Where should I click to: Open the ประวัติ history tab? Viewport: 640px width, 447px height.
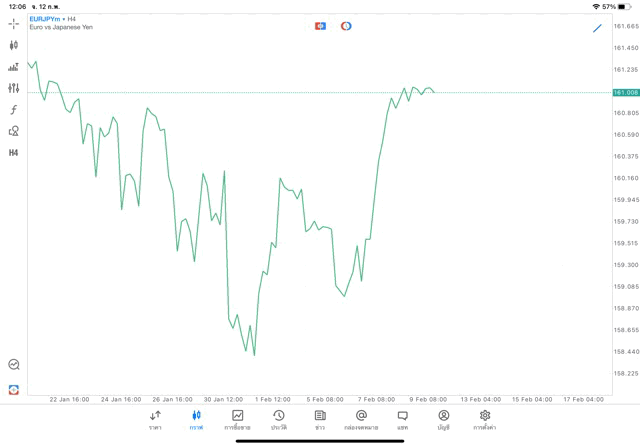tap(279, 420)
